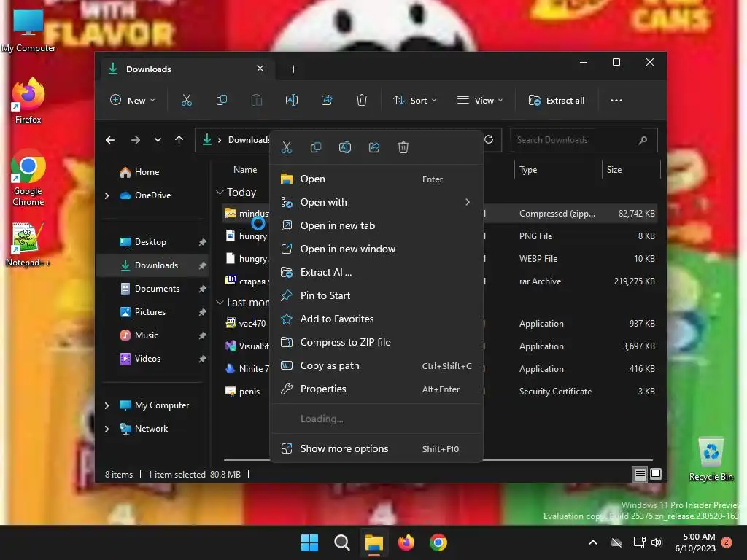Viewport: 747px width, 560px height.
Task: Collapse the Today group
Action: (220, 192)
